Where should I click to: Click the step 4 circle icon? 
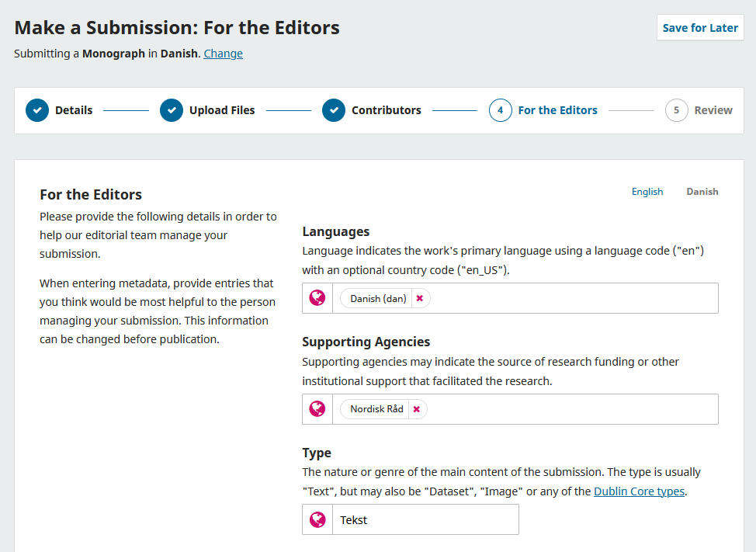pos(501,110)
